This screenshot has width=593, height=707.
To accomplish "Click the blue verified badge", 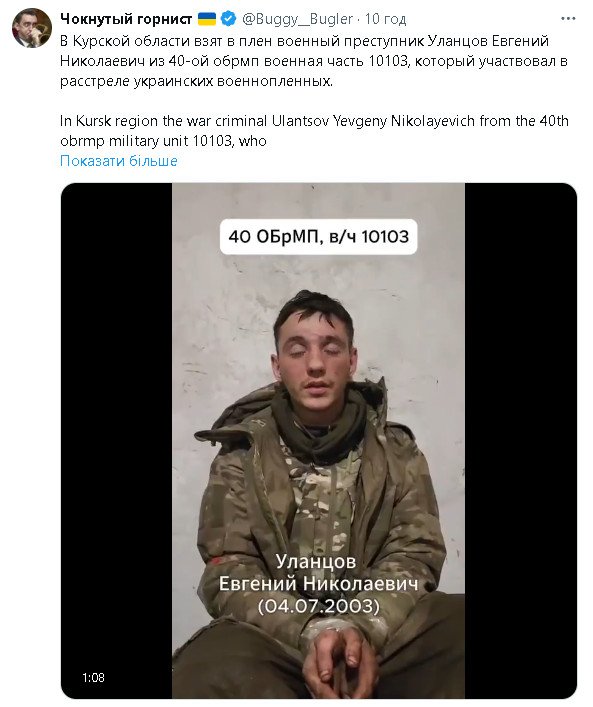I will (229, 19).
